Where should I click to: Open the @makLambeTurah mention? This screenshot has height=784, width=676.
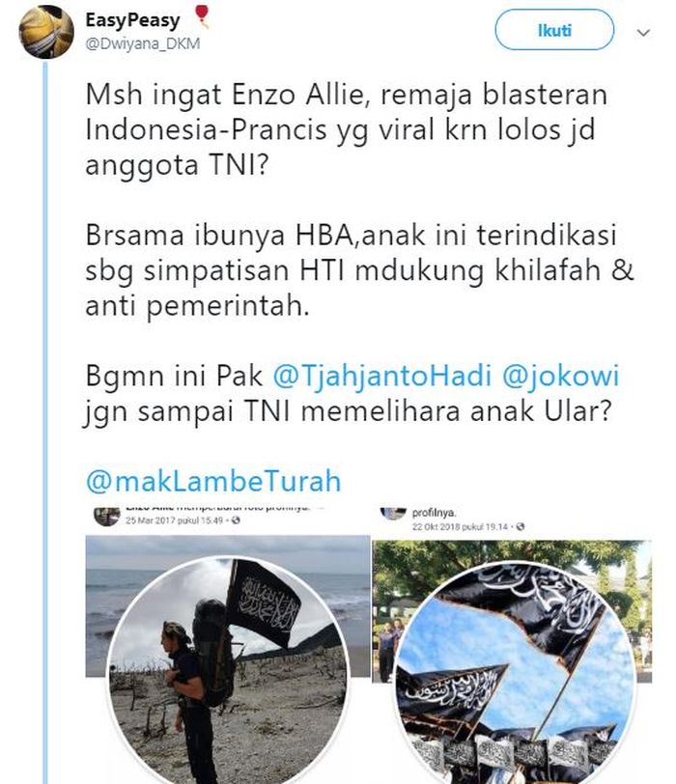pos(213,481)
